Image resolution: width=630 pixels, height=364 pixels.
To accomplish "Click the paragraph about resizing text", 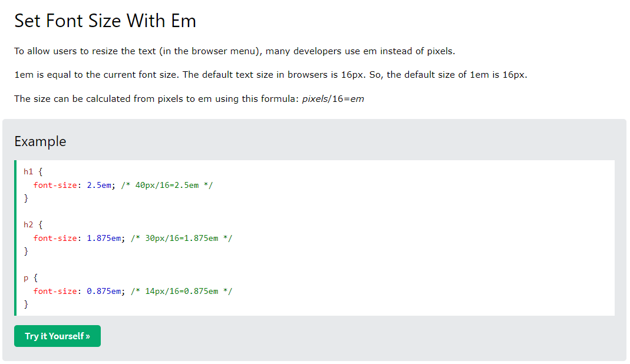I will pyautogui.click(x=235, y=51).
